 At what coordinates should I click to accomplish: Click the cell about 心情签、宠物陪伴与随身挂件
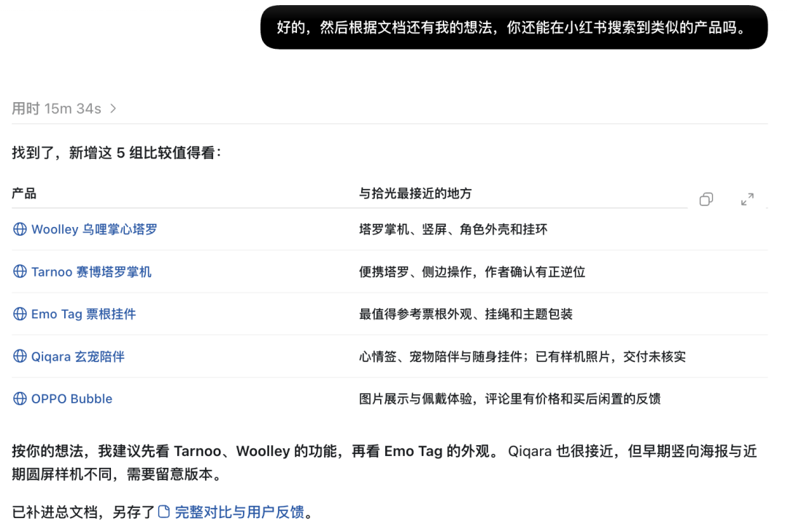coord(522,357)
